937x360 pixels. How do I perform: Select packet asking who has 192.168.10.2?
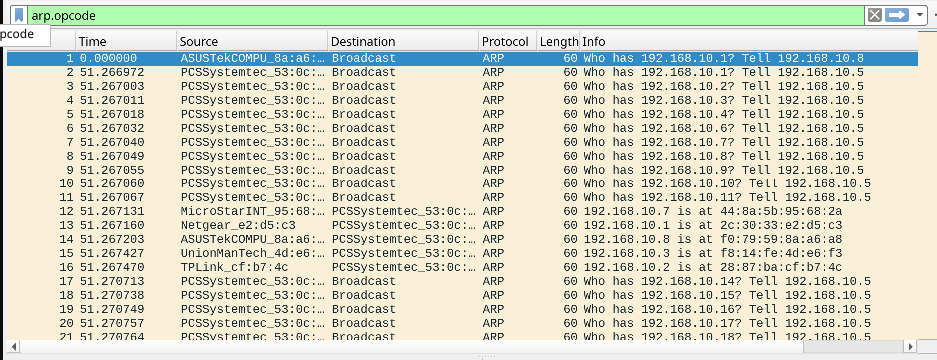click(x=462, y=86)
